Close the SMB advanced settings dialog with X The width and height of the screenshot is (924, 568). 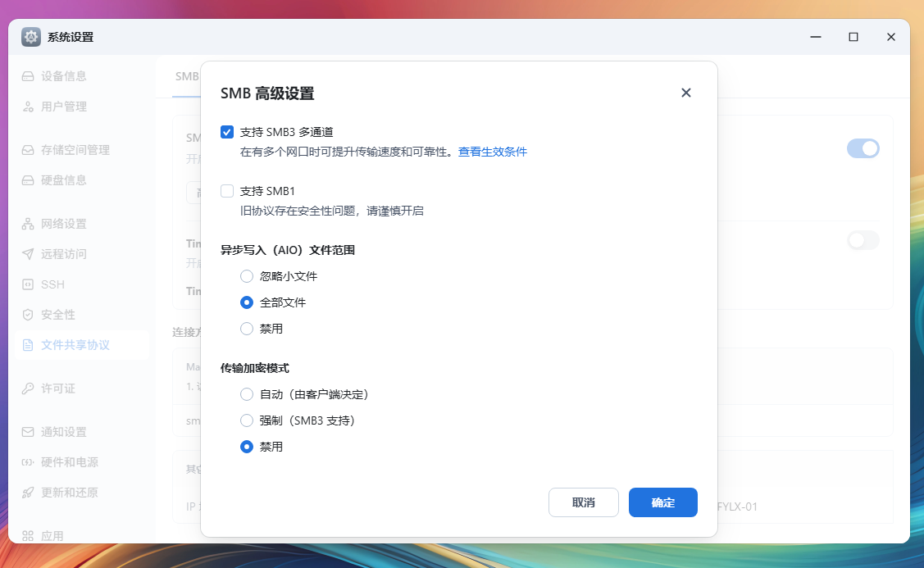coord(686,93)
